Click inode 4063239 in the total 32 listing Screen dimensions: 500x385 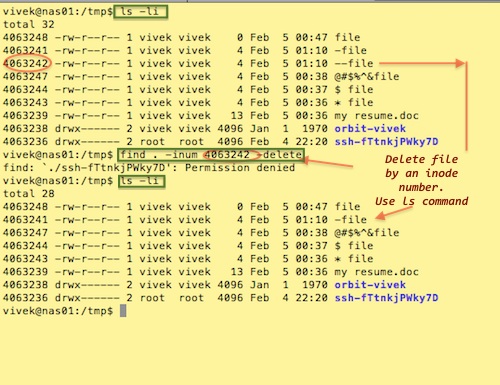(25, 116)
